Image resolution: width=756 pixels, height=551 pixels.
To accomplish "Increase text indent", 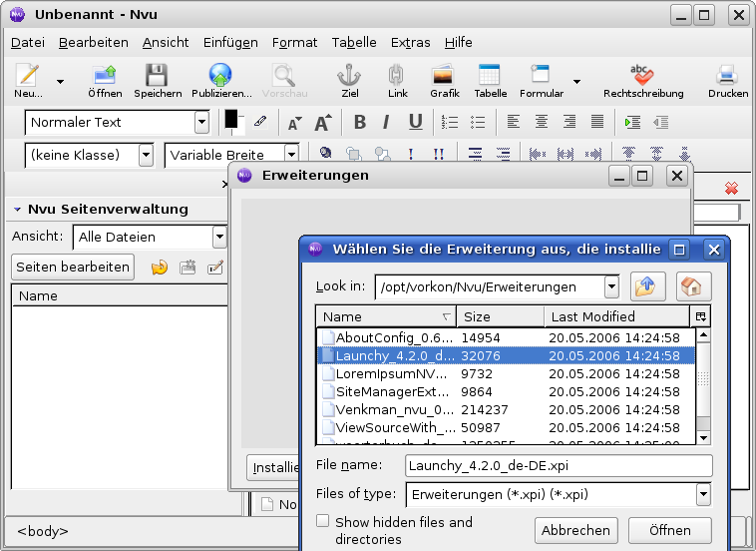I will [x=632, y=122].
